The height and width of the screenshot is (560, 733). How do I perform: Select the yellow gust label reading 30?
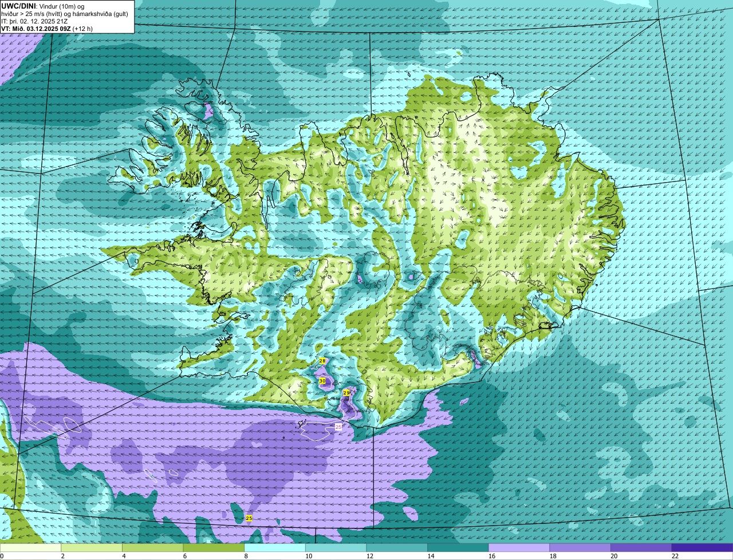pyautogui.click(x=322, y=381)
